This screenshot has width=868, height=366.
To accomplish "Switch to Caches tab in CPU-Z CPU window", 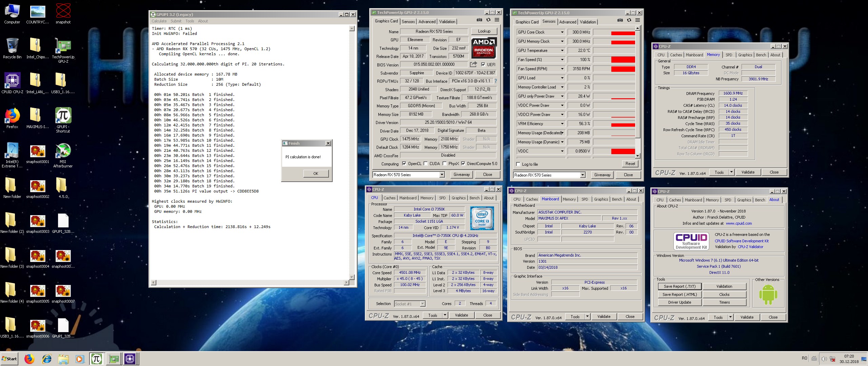I will point(389,198).
